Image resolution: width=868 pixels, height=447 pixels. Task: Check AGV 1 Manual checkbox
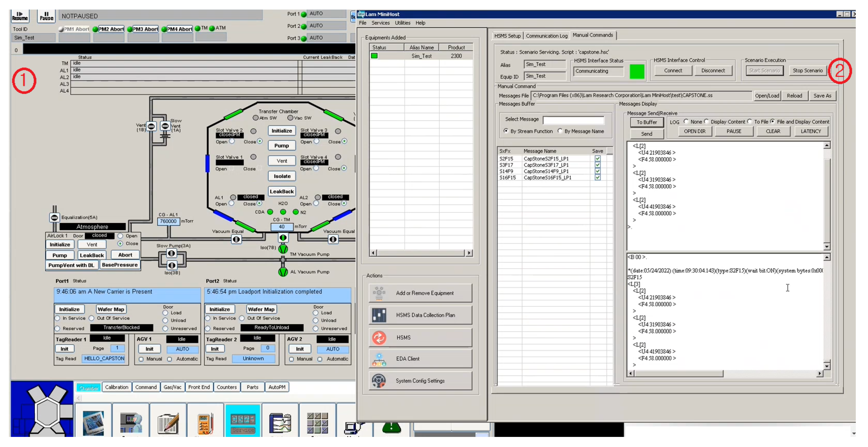141,359
